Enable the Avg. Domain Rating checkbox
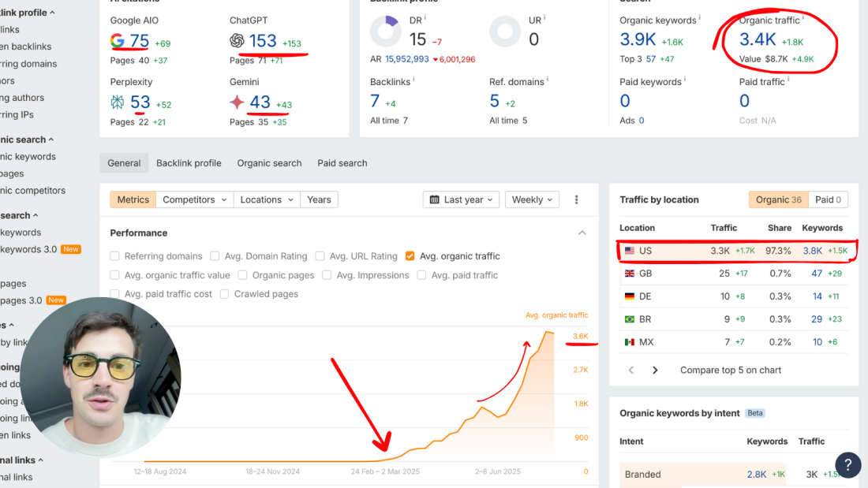 pyautogui.click(x=215, y=256)
